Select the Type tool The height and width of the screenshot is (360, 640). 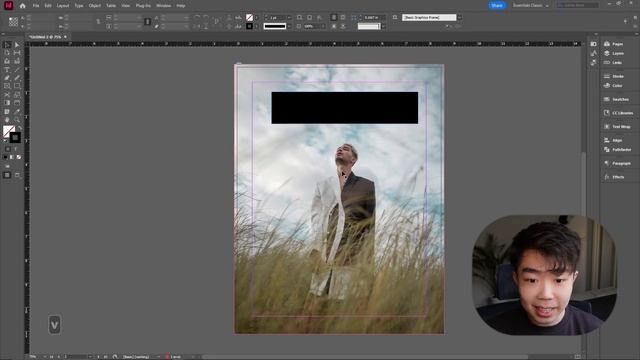(x=7, y=70)
